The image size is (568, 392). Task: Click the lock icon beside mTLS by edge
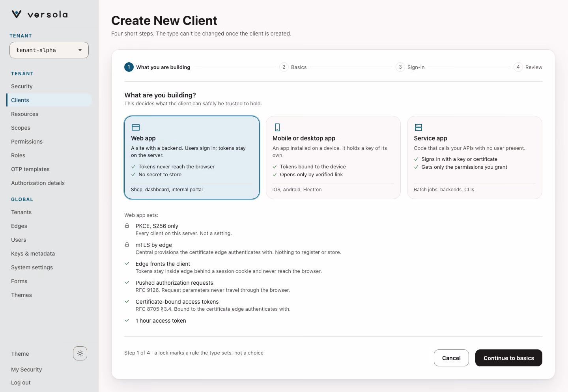pyautogui.click(x=127, y=245)
